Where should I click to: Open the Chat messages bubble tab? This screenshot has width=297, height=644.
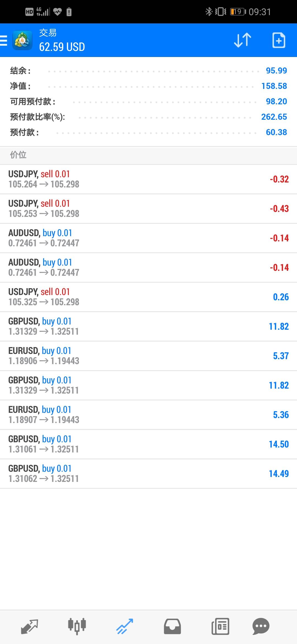pos(261,626)
